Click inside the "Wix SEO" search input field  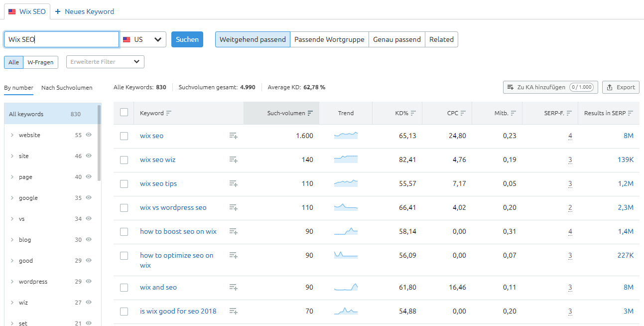pos(60,39)
